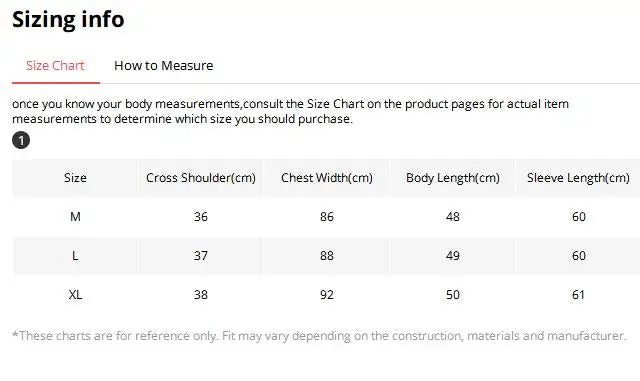Click the numbered 1 circle icon
This screenshot has height=381, width=640.
pos(21,140)
